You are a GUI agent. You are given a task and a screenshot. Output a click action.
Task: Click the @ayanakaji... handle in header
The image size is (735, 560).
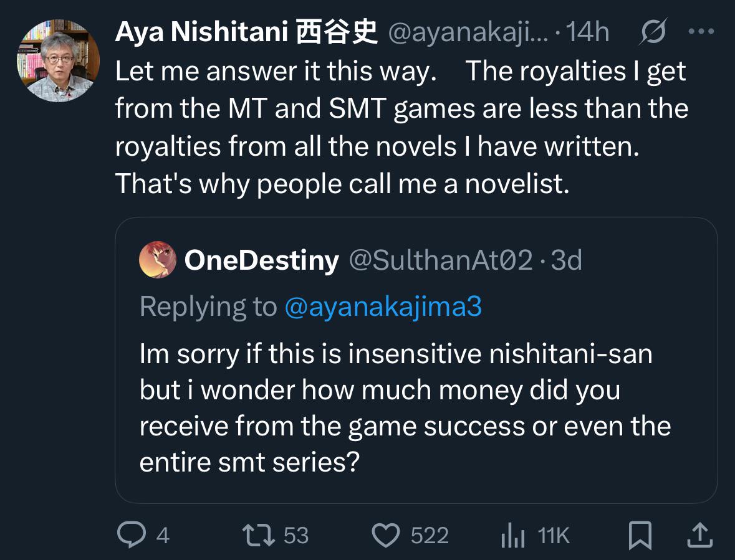pyautogui.click(x=468, y=33)
